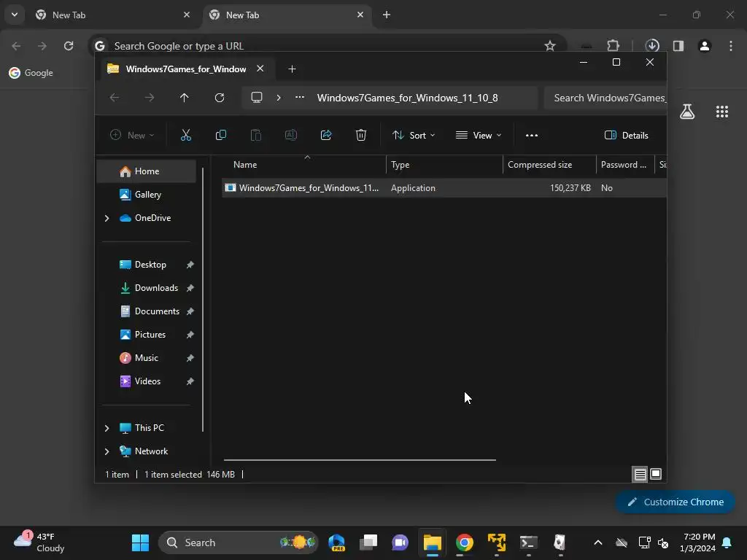
Task: Click the Search Windows7Games search box
Action: 605,98
